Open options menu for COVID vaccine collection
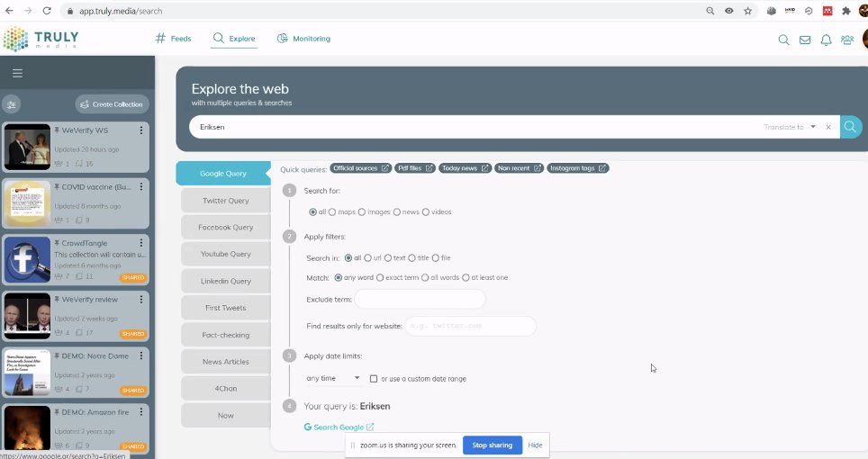Image resolution: width=868 pixels, height=459 pixels. 141,187
